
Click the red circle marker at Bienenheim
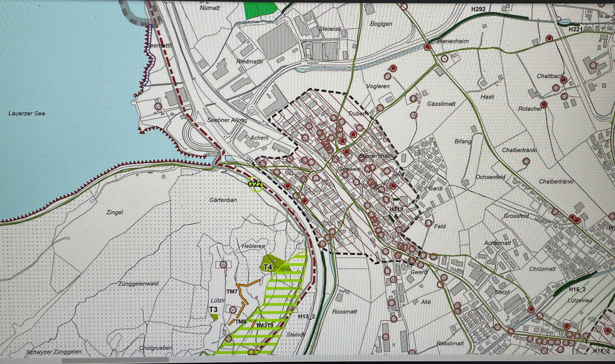(427, 47)
